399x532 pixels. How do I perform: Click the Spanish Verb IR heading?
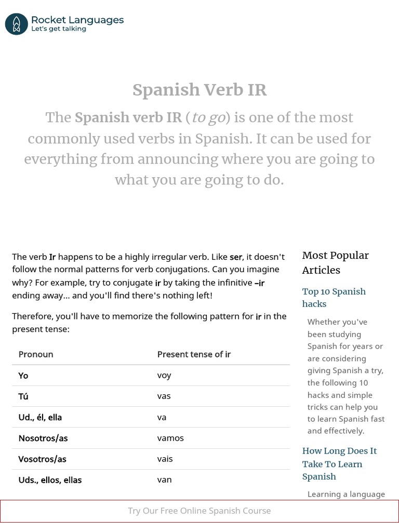click(x=199, y=90)
